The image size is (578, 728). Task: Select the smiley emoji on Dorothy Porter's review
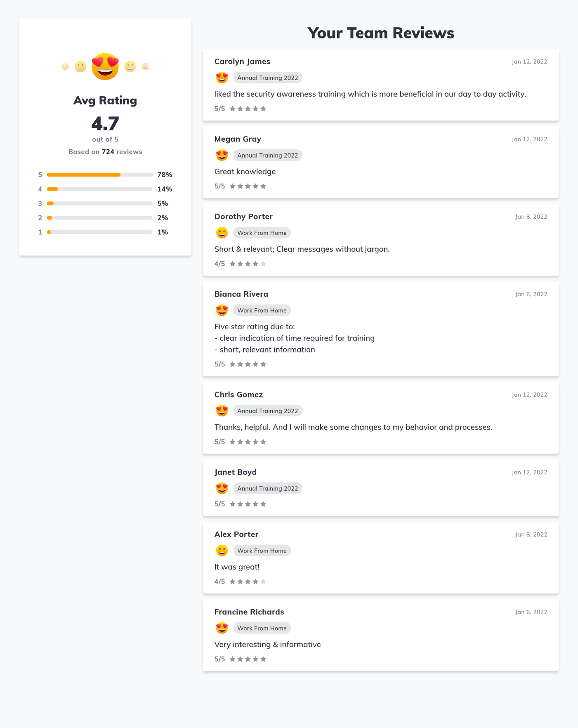pos(222,232)
